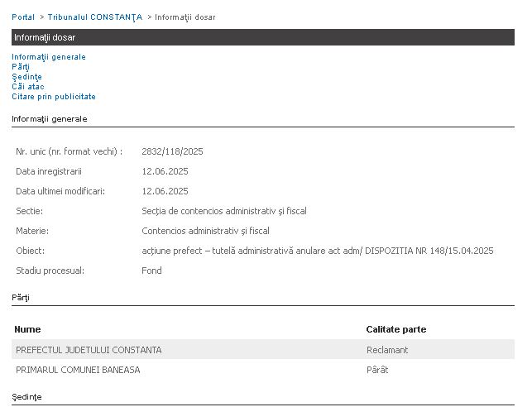Select Secția de contencios administrativ și fiscal value
This screenshot has width=532, height=407.
click(224, 211)
